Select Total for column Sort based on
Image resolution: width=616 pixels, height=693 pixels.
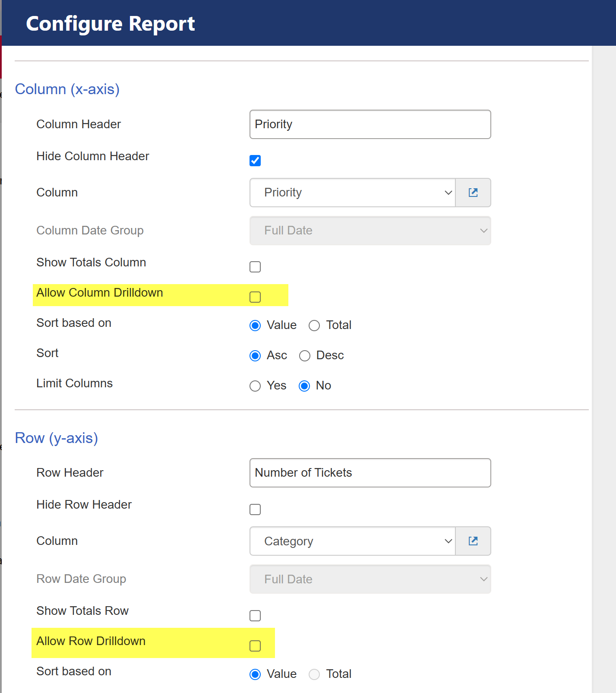[314, 326]
